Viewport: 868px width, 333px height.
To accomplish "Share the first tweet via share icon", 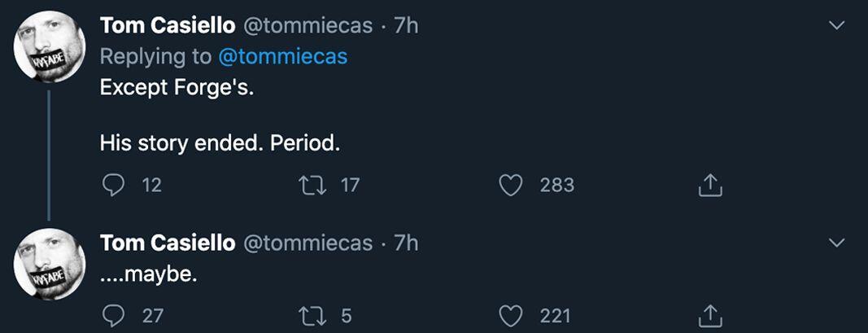I will point(709,186).
